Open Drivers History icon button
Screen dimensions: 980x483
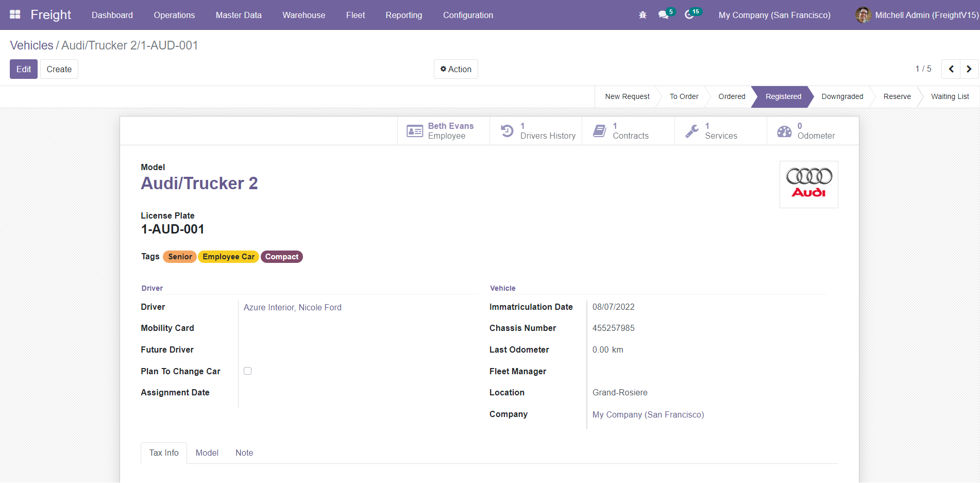(507, 131)
